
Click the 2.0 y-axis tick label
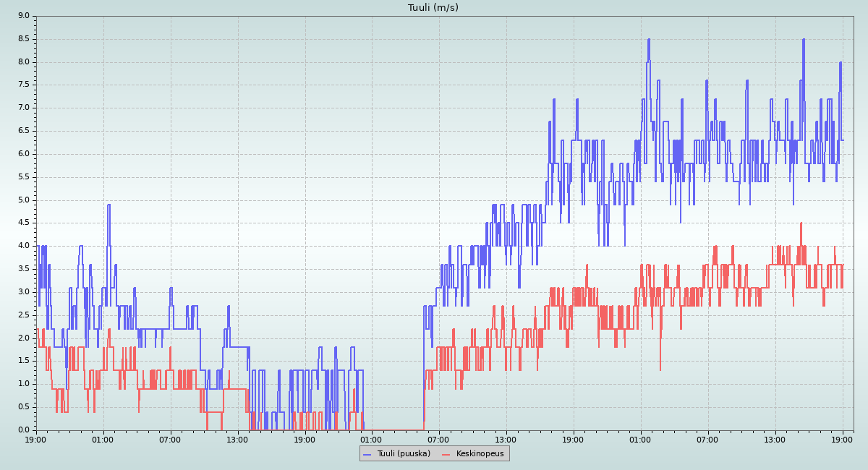[23, 338]
